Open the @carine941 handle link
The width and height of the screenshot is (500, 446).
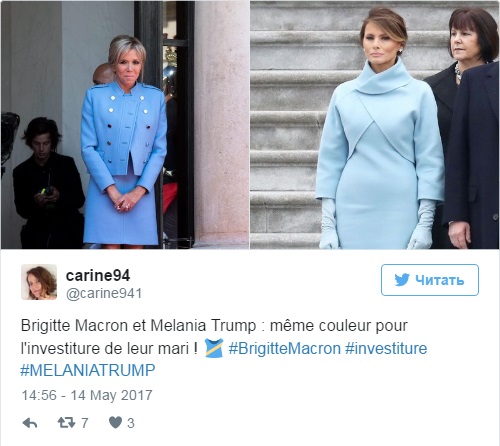104,293
